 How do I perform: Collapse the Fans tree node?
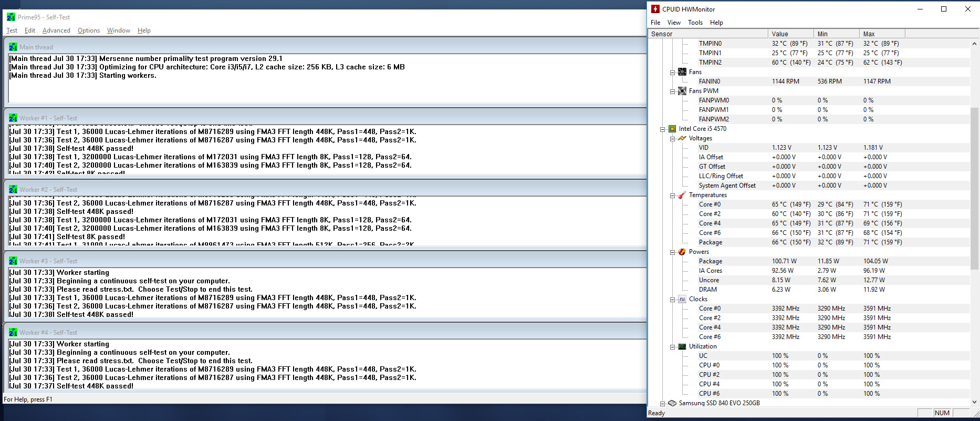(673, 73)
